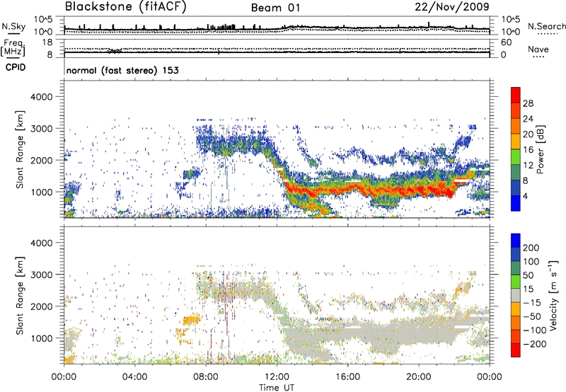
Task: Click the red segment of power colorbar
Action: click(516, 96)
